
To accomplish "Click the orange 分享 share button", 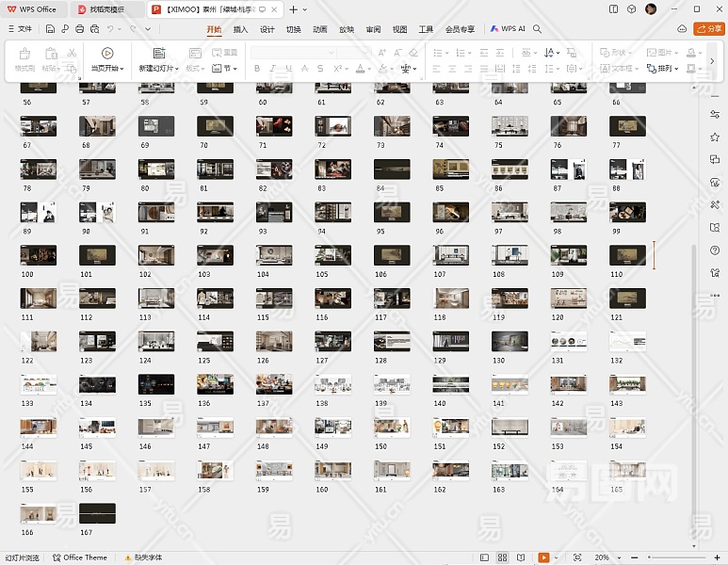I will 709,29.
